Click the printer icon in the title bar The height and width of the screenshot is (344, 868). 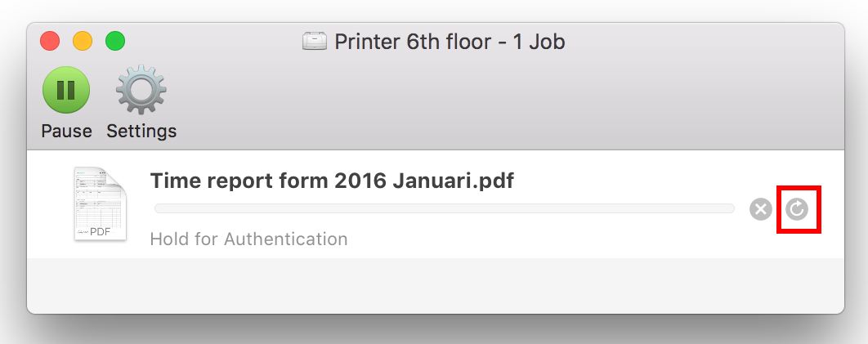pos(315,42)
